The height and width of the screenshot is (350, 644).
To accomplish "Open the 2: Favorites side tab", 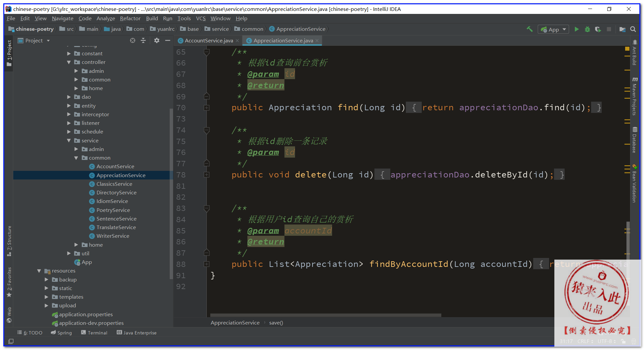I will coord(9,282).
